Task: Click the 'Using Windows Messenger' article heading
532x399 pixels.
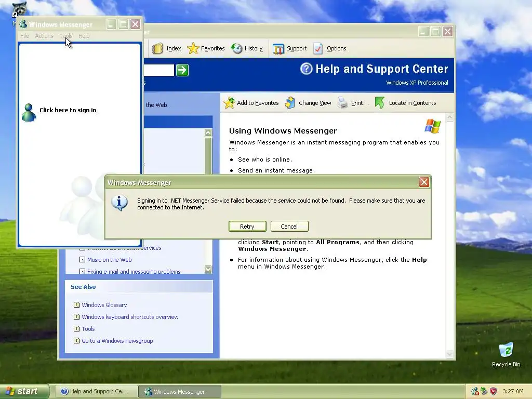Action: point(283,130)
